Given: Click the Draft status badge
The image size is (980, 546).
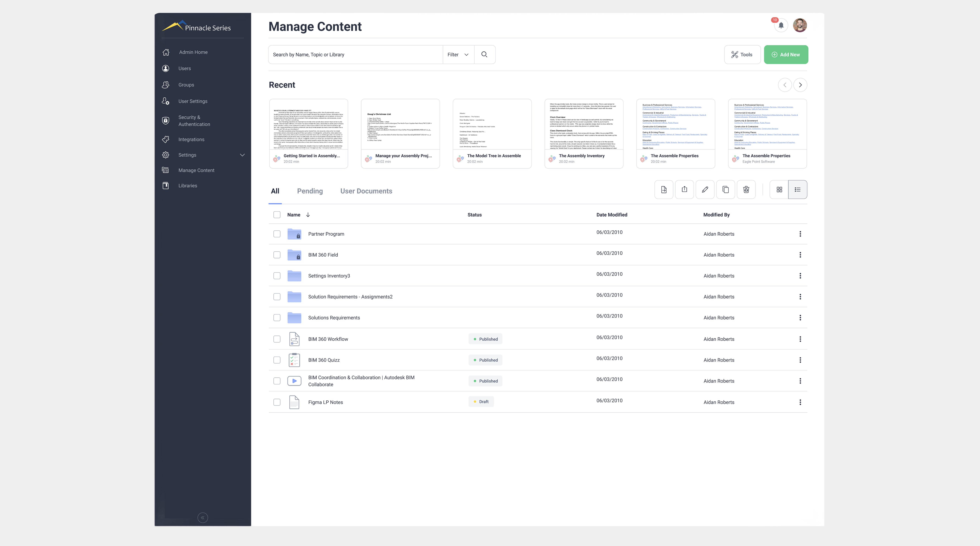Looking at the screenshot, I should (x=481, y=401).
